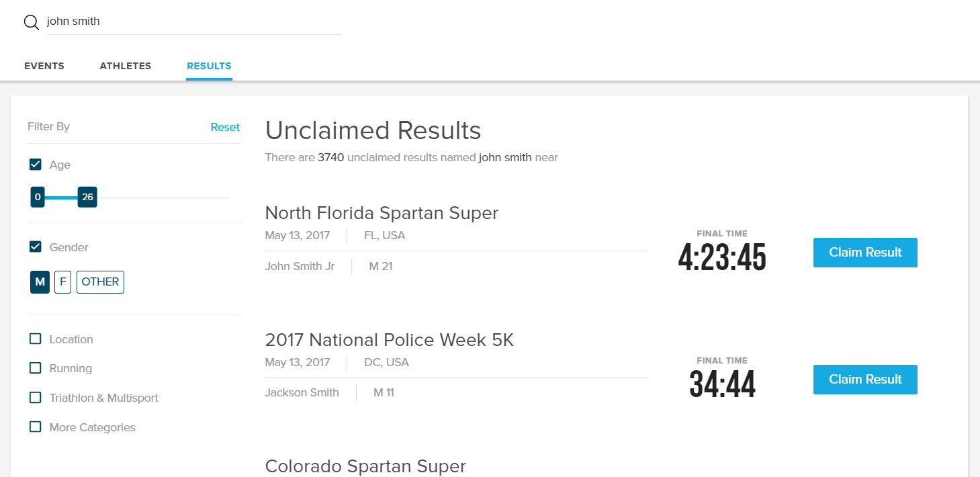This screenshot has height=477, width=980.
Task: Select the OTHER gender option
Action: (x=100, y=282)
